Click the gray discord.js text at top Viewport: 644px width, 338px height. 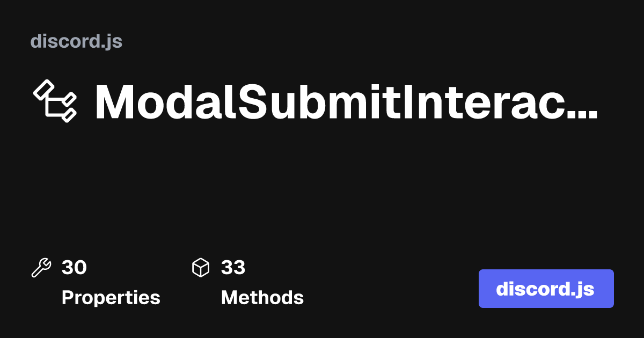coord(77,41)
